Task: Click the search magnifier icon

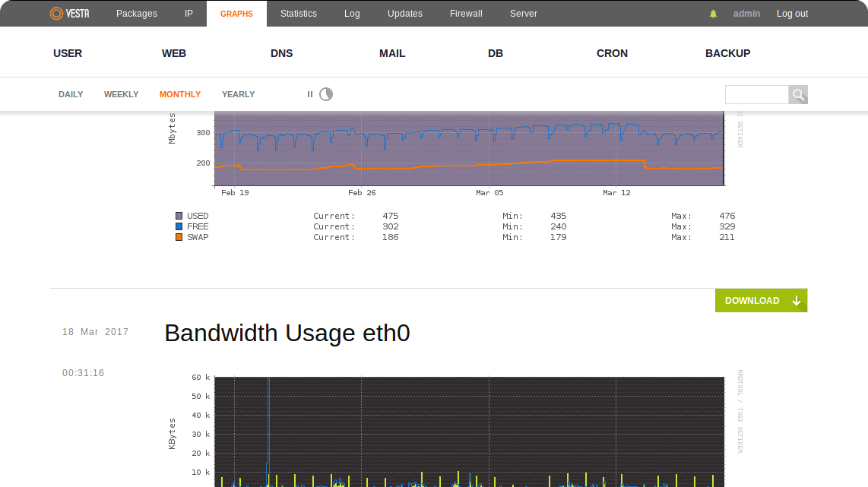Action: tap(798, 94)
